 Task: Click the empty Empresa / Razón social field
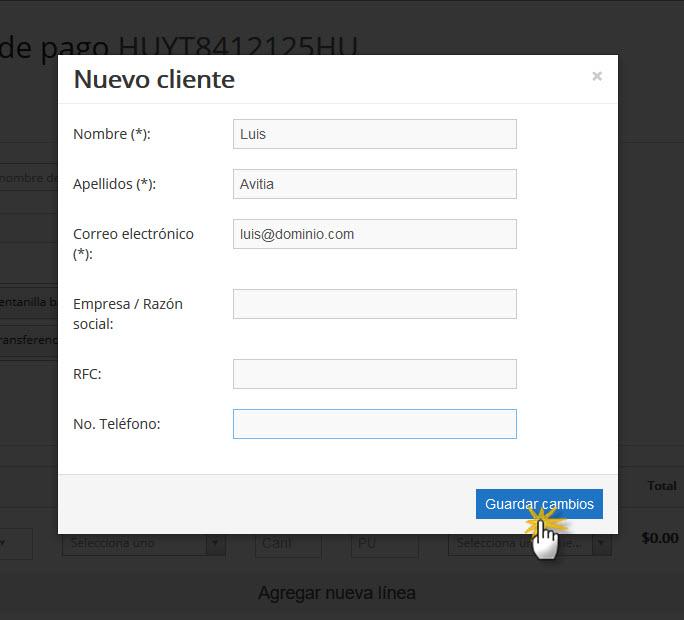click(x=375, y=304)
